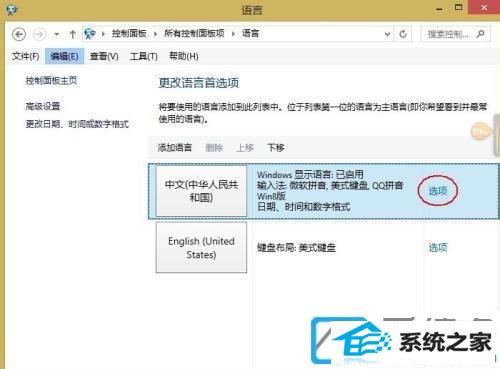500x369 pixels.
Task: Open the 工具(T) menu
Action: pos(144,56)
